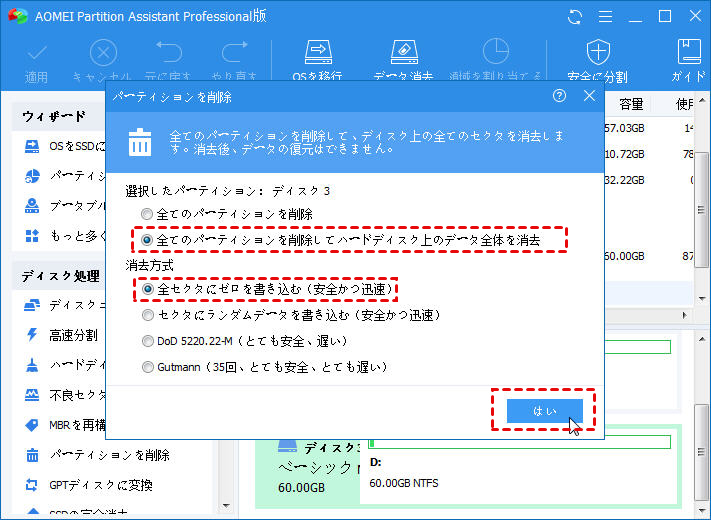Click the 10.72GB capacity cell
Image resolution: width=711 pixels, height=520 pixels.
(624, 154)
